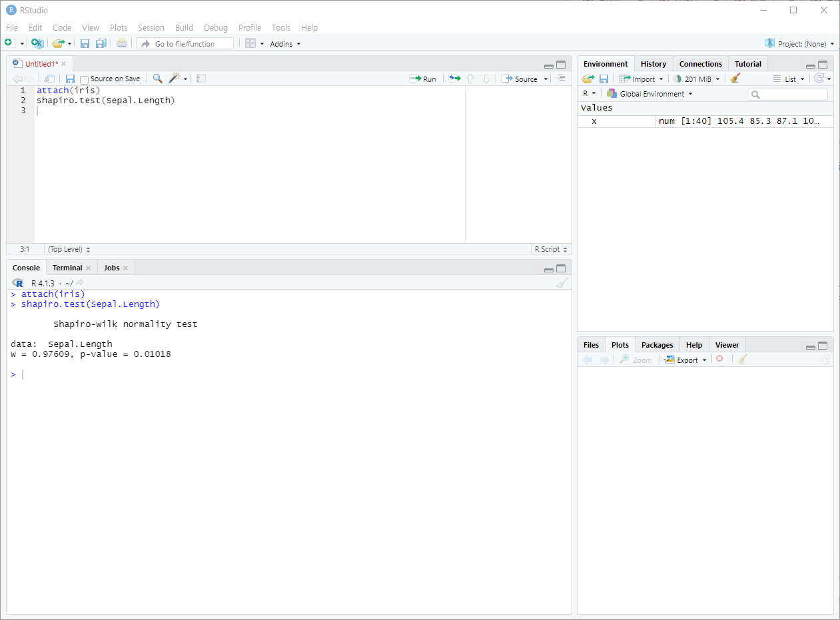Clear console broom icon
Image resolution: width=840 pixels, height=620 pixels.
coord(562,283)
